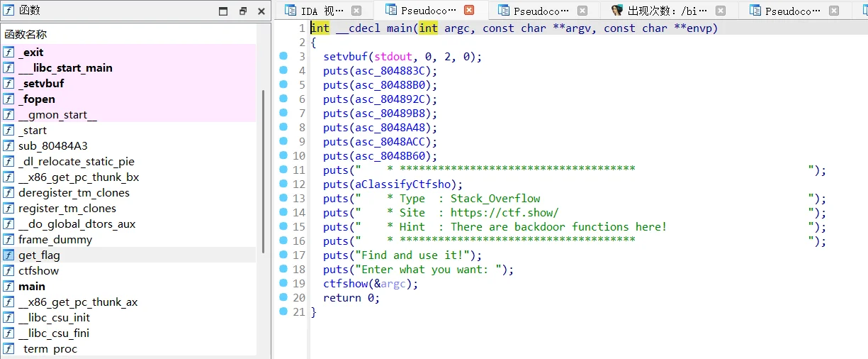Click the ctfshow call in code
The image size is (868, 359).
[x=344, y=284]
